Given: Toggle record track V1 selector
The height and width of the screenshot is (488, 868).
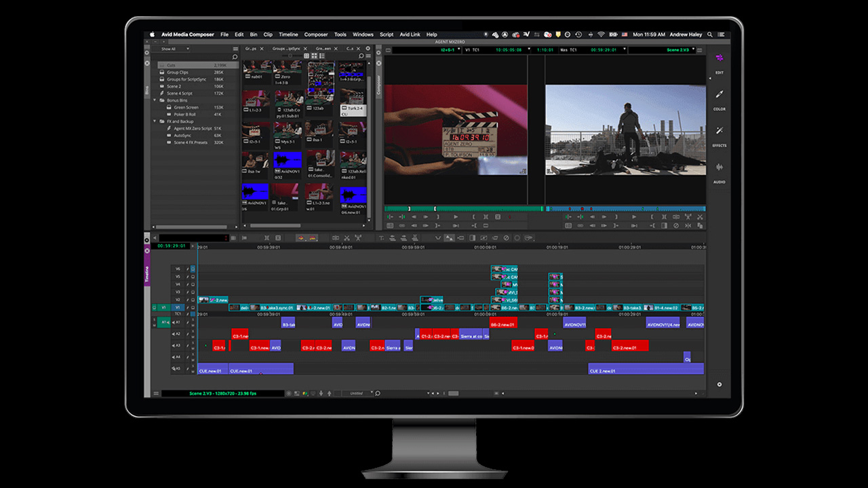Looking at the screenshot, I should click(x=178, y=307).
